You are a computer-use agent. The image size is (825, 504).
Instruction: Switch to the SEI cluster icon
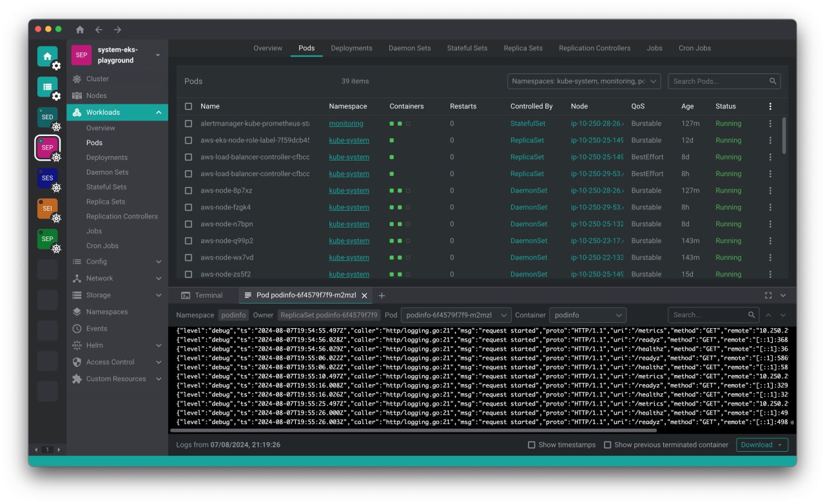pyautogui.click(x=47, y=208)
